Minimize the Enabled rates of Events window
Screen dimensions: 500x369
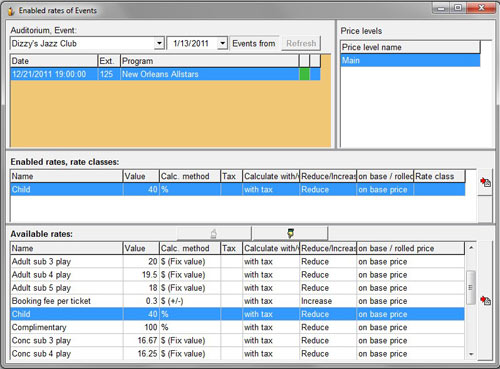[441, 8]
